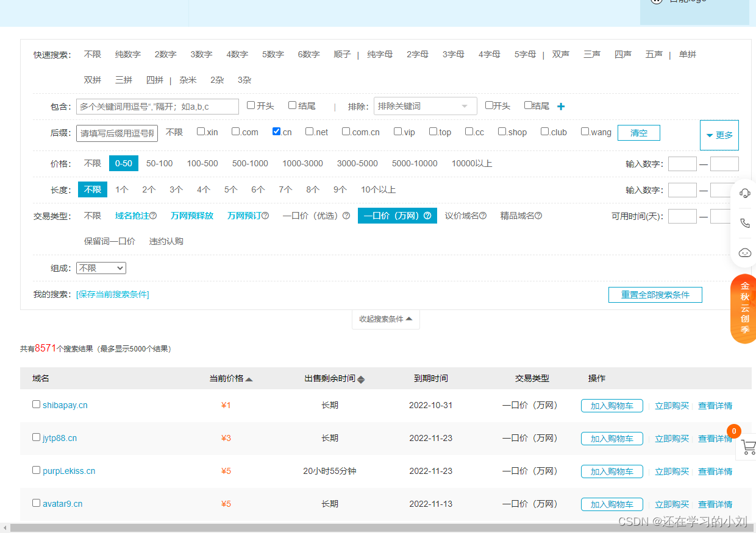
Task: Click 重置全部搜索条件 reset button
Action: 655,295
